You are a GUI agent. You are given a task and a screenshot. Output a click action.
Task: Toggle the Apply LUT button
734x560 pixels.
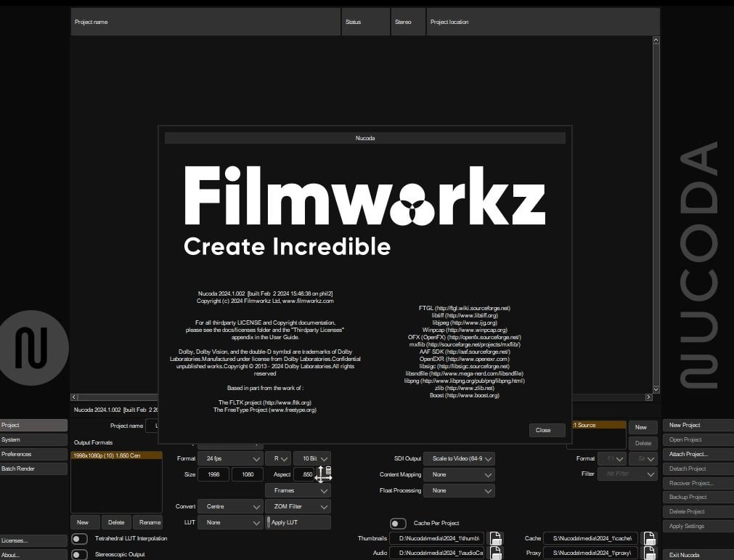298,522
